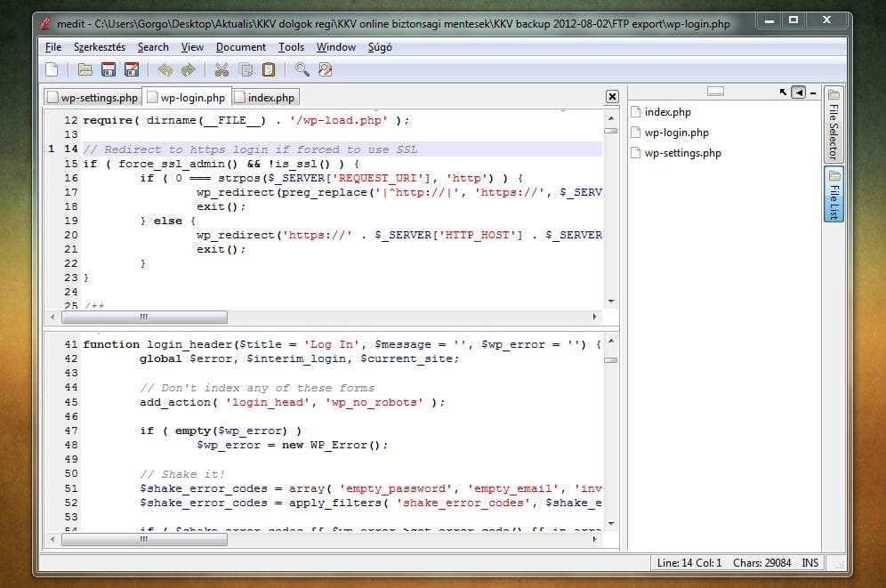The image size is (886, 588).
Task: Undo the last edit via toolbar arrow
Action: point(165,69)
